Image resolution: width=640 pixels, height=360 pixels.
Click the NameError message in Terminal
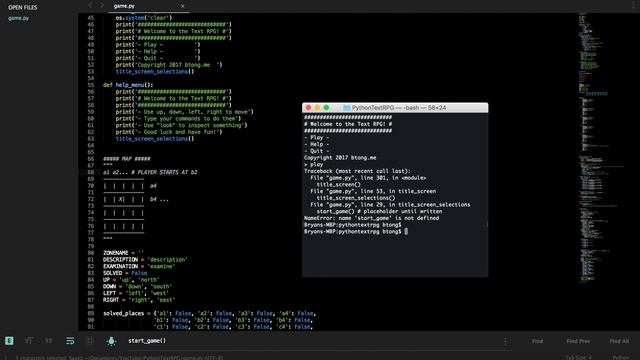pos(371,218)
